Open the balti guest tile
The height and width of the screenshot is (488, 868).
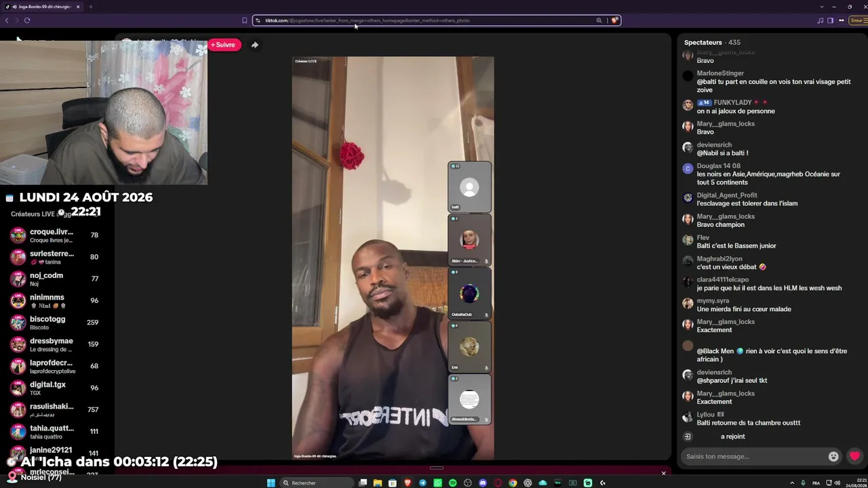click(x=469, y=186)
